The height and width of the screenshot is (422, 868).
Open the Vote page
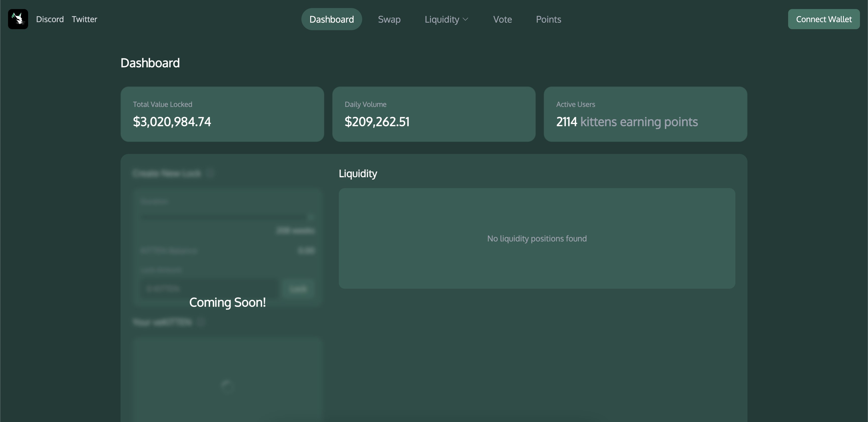(x=502, y=19)
